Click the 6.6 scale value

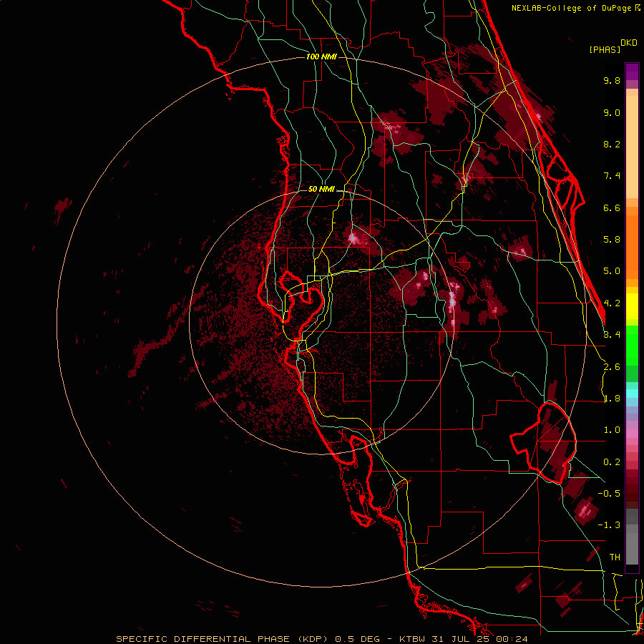point(612,208)
